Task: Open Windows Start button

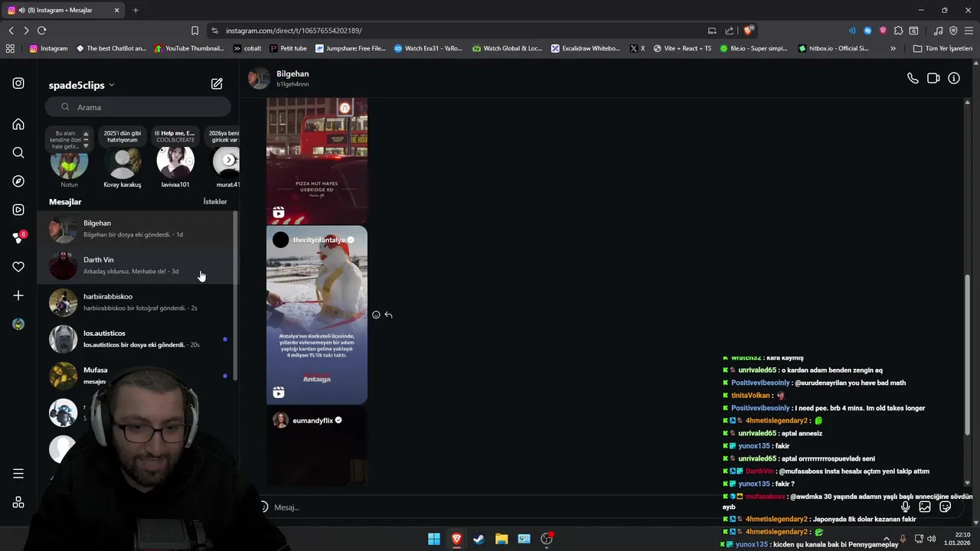Action: coord(434,539)
